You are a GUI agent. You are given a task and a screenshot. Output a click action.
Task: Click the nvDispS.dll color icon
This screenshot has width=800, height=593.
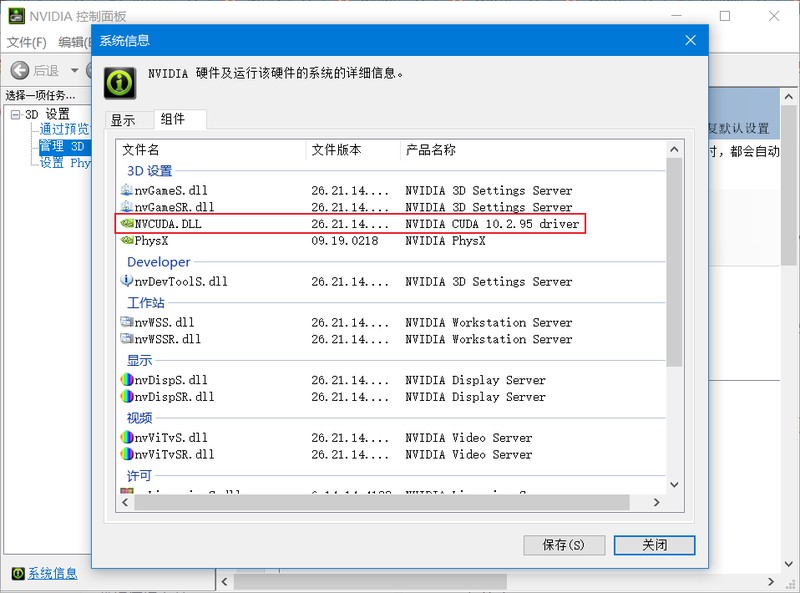tap(127, 380)
